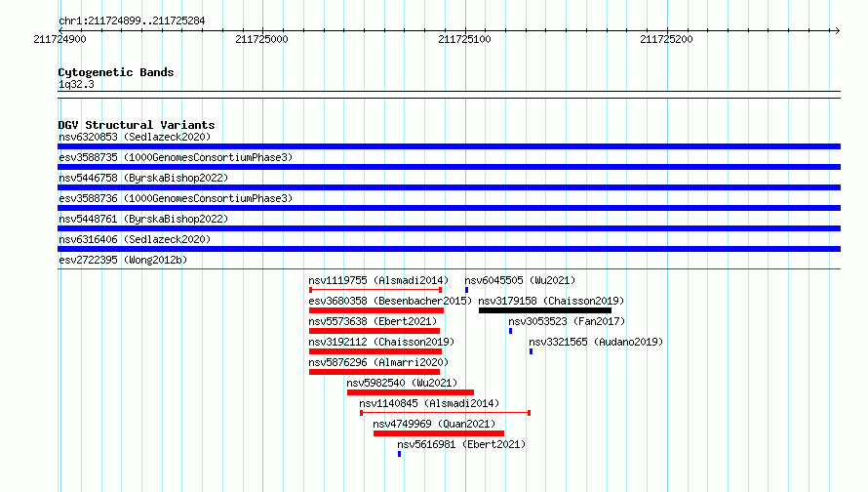Click the blue bar below esv3588735 label

click(449, 167)
